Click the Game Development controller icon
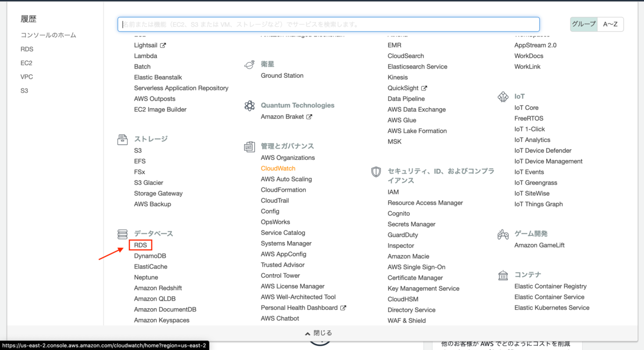644x350 pixels. (x=503, y=234)
